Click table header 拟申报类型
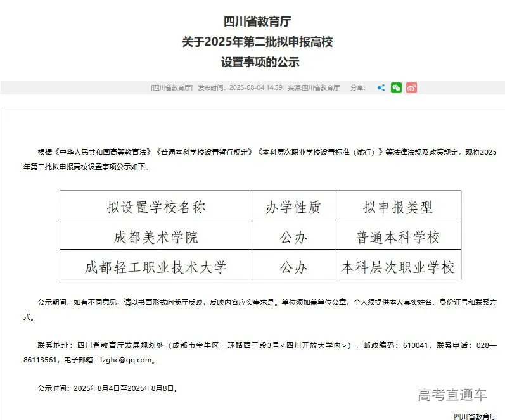Viewport: 505px width, 420px height. (x=398, y=207)
